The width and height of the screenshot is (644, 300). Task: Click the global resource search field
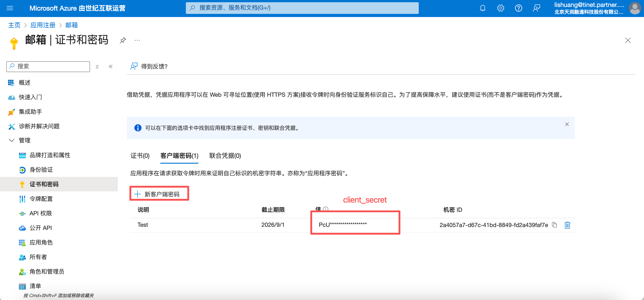click(302, 8)
